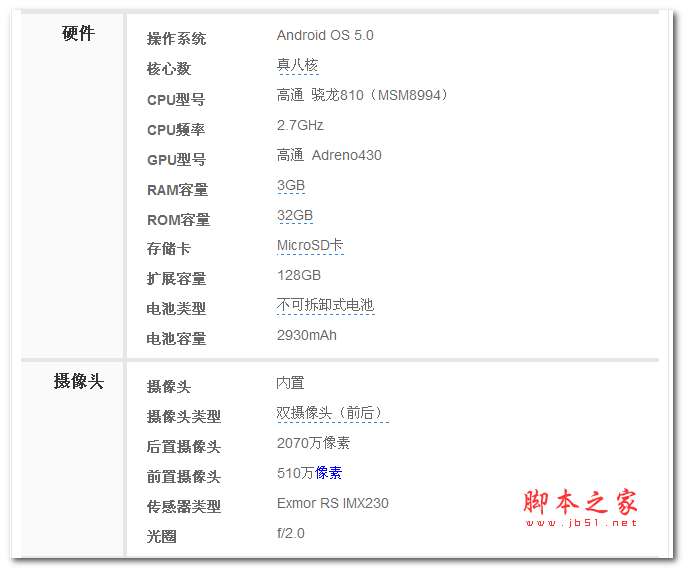Open the 32GB ROM capacity link
This screenshot has height=569, width=684.
(x=295, y=216)
